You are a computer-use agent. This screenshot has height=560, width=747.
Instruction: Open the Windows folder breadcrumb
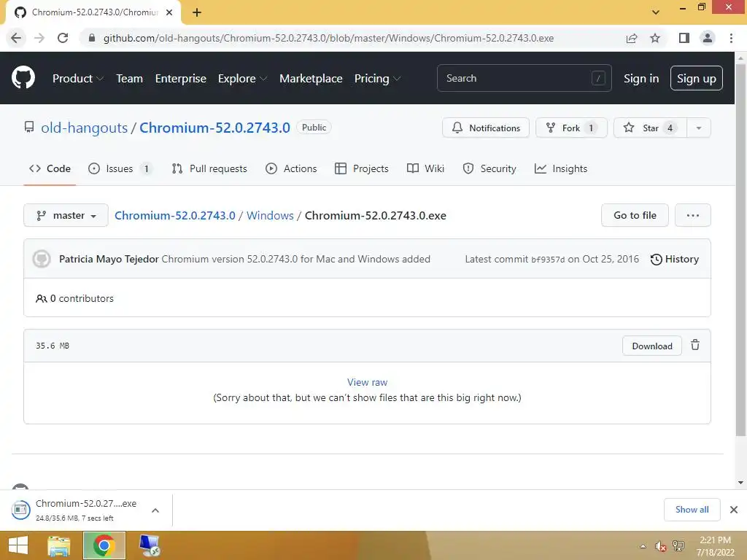270,215
